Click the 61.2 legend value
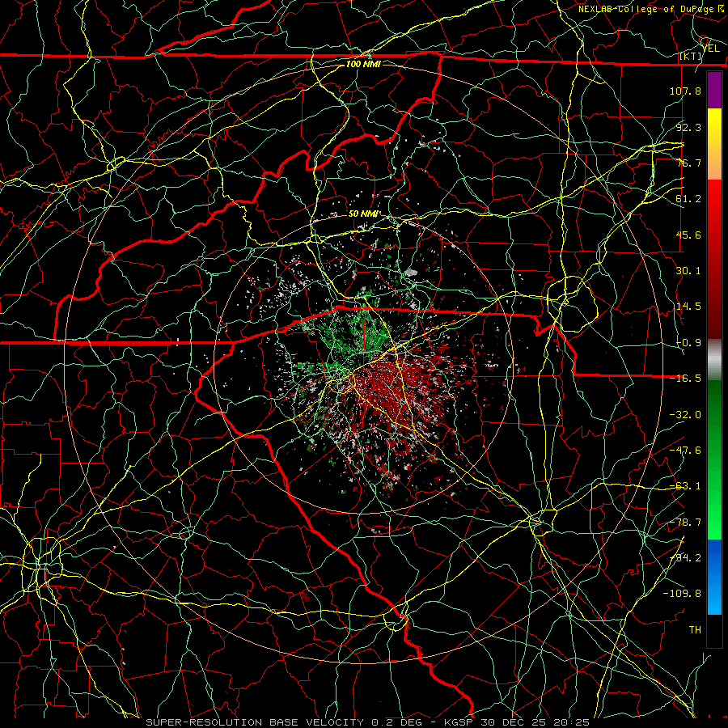The height and width of the screenshot is (728, 728). (x=688, y=199)
